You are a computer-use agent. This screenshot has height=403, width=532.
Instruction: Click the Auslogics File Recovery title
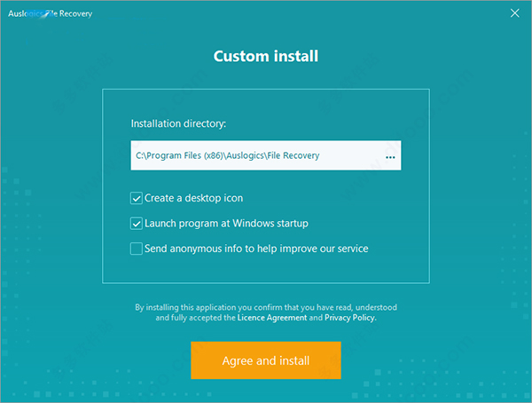pos(51,13)
